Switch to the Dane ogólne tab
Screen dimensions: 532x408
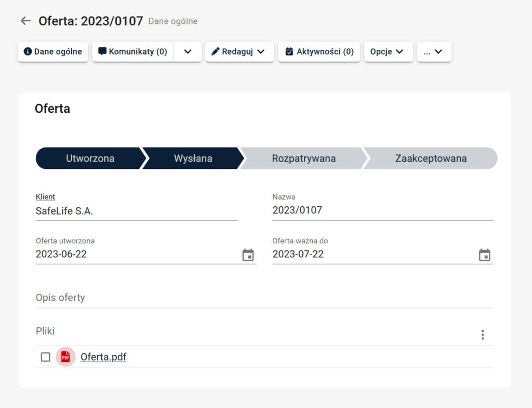pyautogui.click(x=53, y=52)
